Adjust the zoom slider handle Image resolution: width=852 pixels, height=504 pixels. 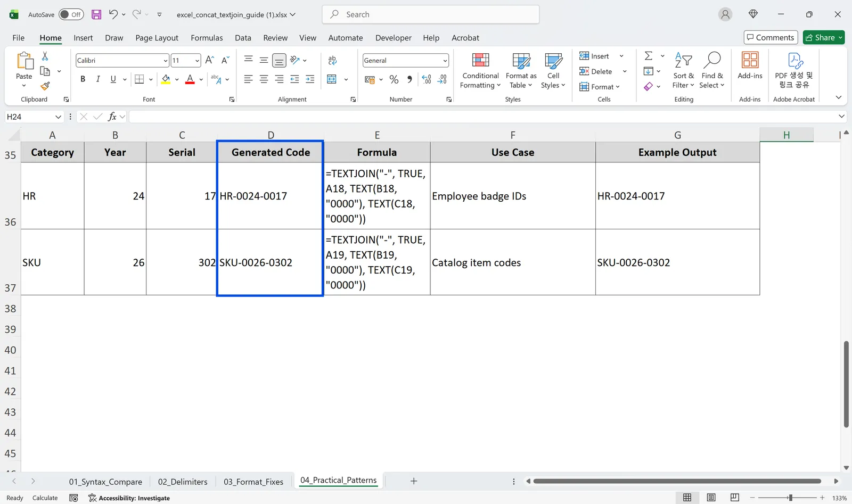click(790, 498)
